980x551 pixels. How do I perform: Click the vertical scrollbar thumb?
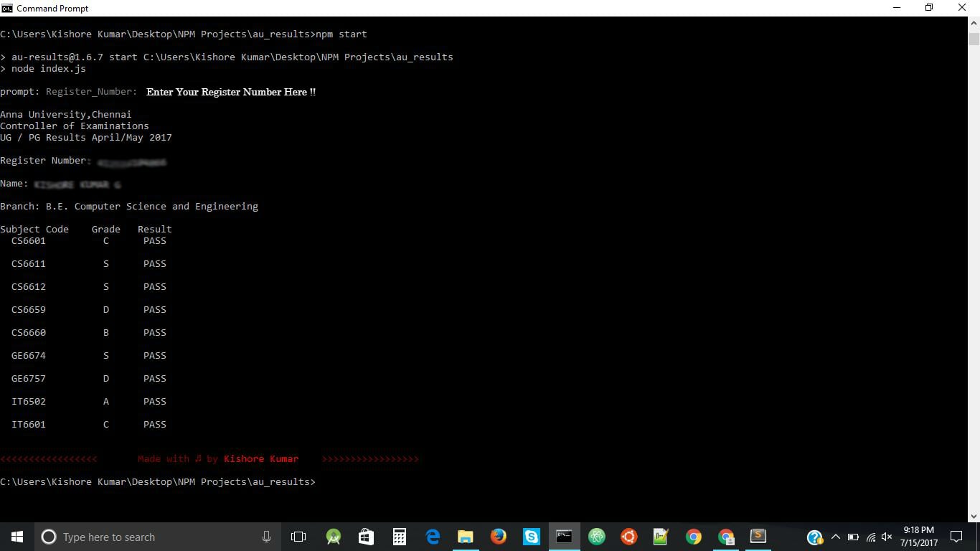(974, 38)
